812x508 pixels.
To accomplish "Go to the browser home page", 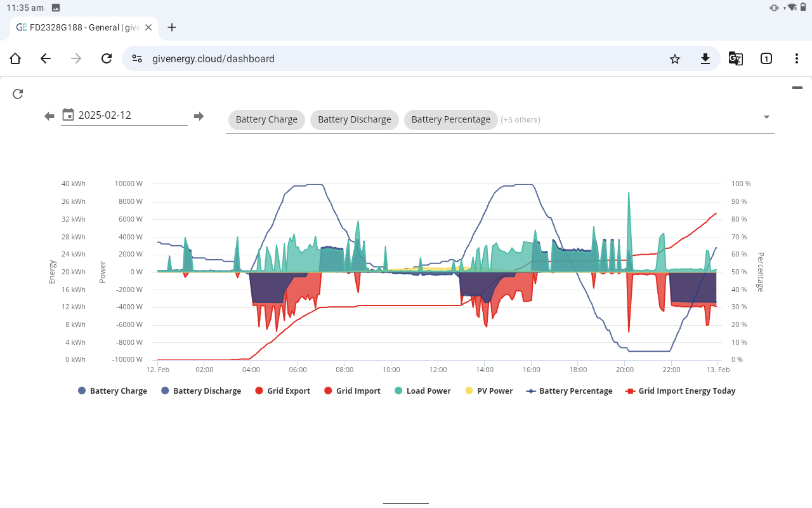I will pyautogui.click(x=15, y=59).
